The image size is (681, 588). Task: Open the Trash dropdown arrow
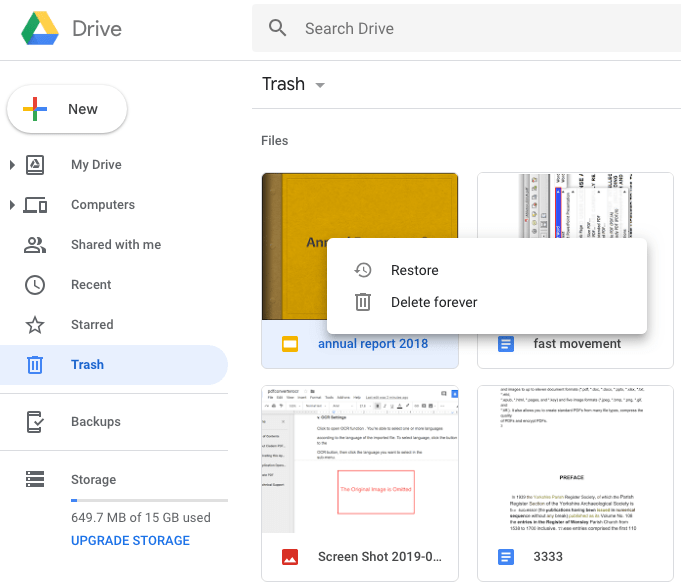tap(320, 85)
